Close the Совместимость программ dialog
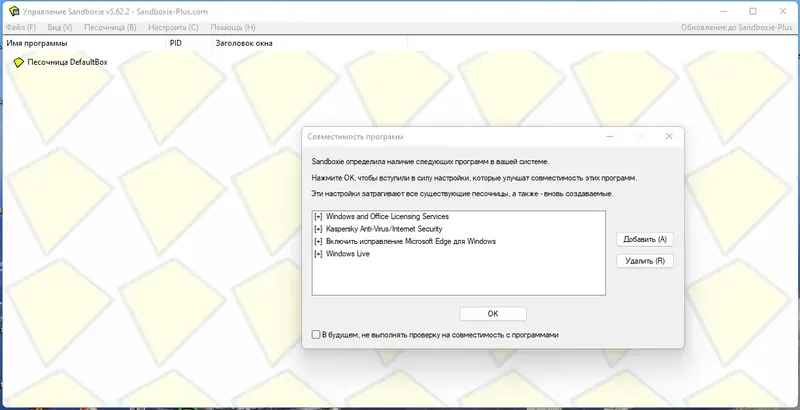The height and width of the screenshot is (410, 800). point(669,136)
